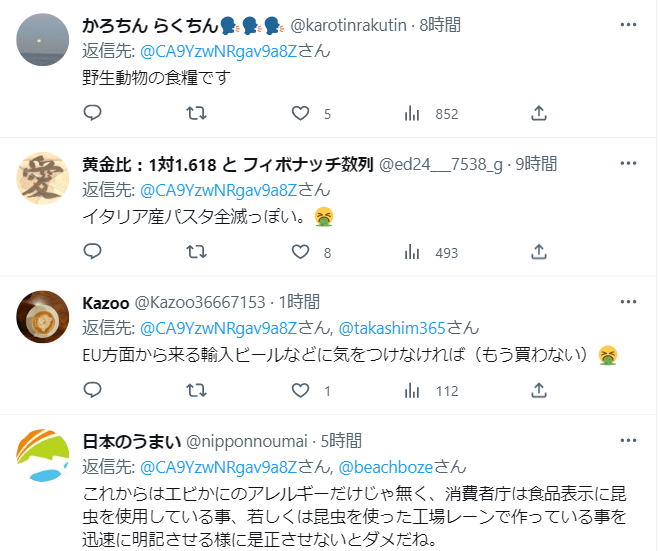Retweet the 野生動物の食糧です tweet
Screen dimensions: 660x551
196,113
